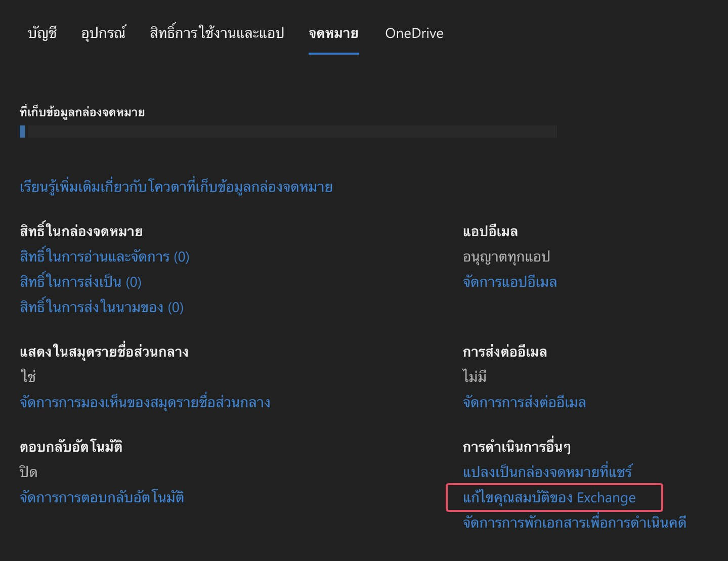Open สิทธิ์ในการอ่านและจัดการ (0) link
The image size is (728, 561).
[104, 257]
